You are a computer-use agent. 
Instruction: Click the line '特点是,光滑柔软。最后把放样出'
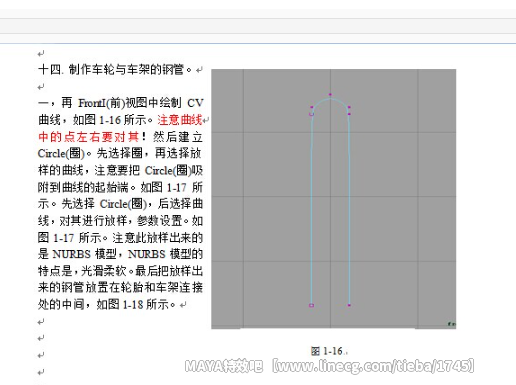(120, 271)
